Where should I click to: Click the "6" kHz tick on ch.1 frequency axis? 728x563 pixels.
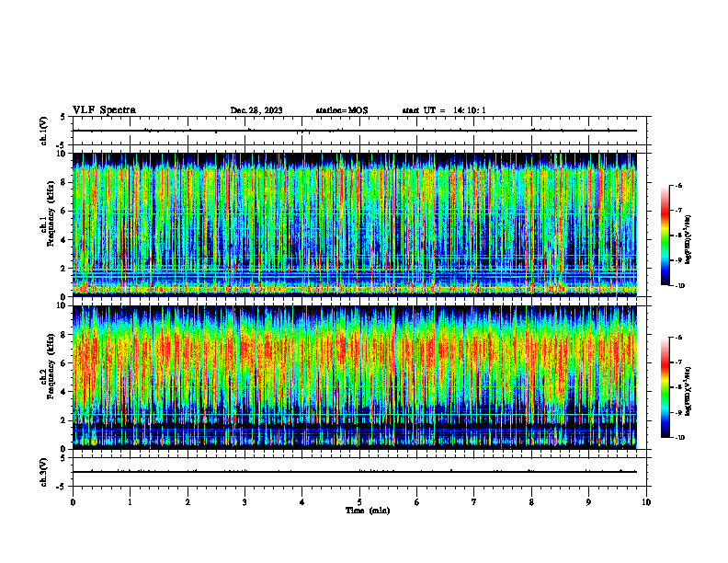(64, 212)
